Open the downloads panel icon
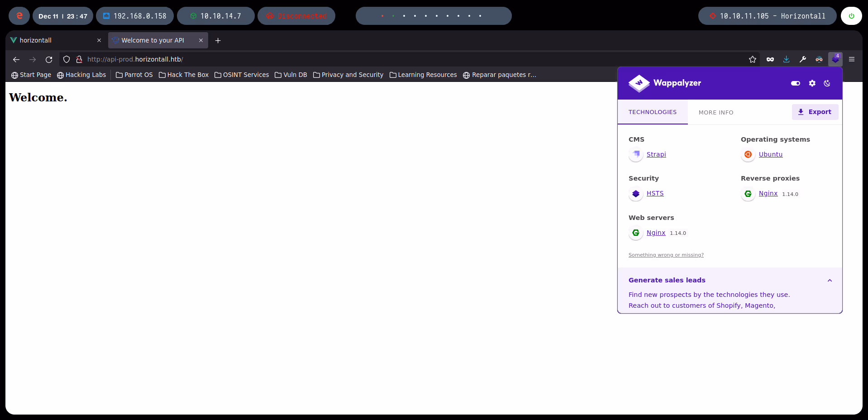Screen dimensions: 868x420 pos(786,59)
